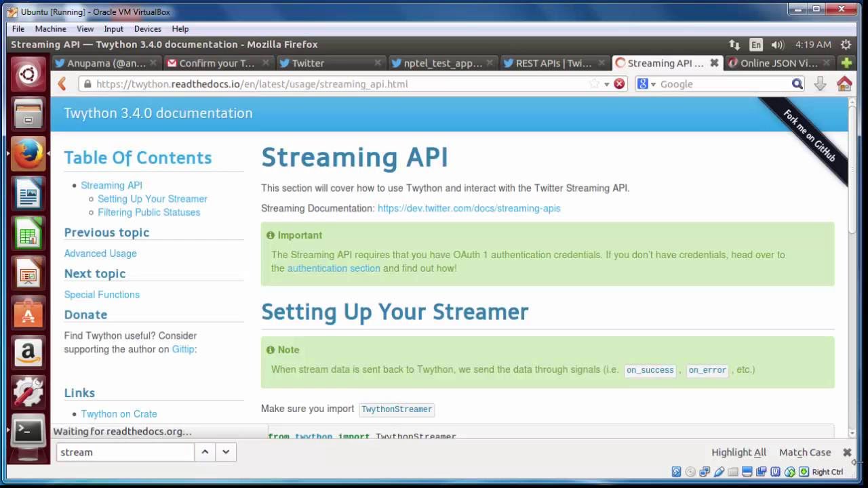Switch to Anupama Twitter tab
The image size is (868, 488).
coord(106,63)
